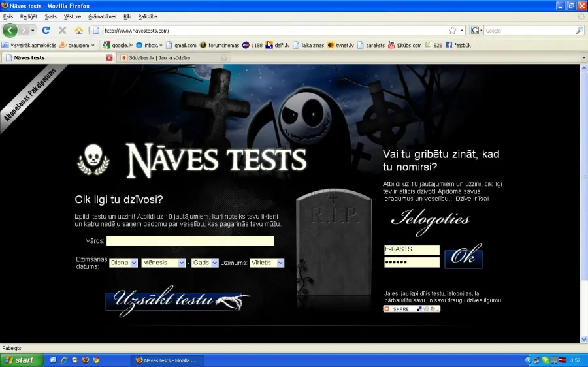Open the fejsbūk bookmark

tap(458, 45)
